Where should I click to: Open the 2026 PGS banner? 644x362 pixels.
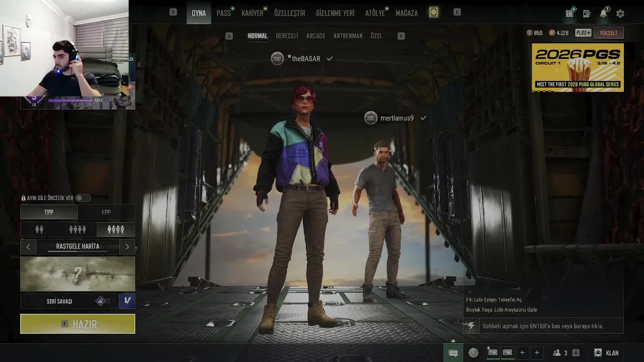(x=578, y=67)
